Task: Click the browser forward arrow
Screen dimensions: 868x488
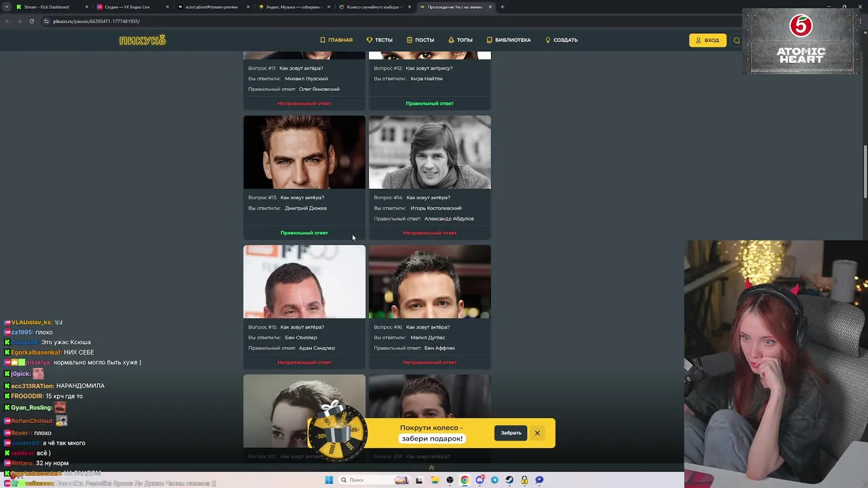Action: (x=20, y=21)
